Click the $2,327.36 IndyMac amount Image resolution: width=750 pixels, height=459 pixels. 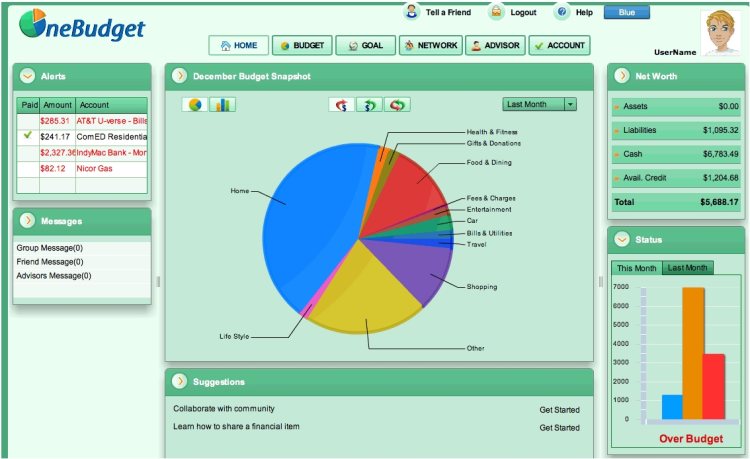click(57, 153)
